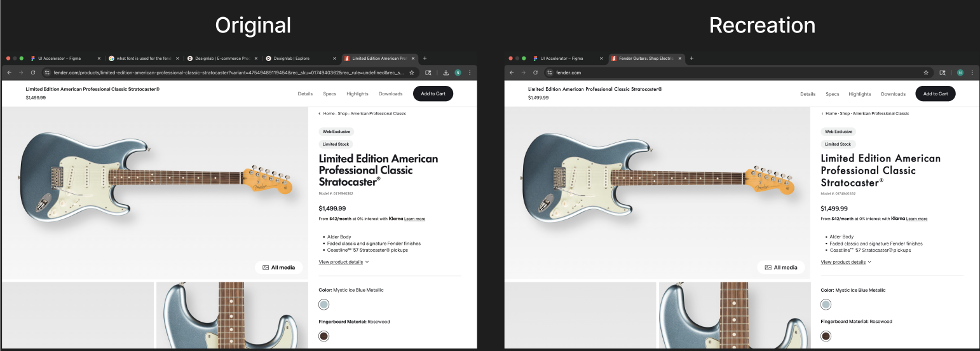Open All media button in Original page
The image size is (980, 351).
(279, 267)
